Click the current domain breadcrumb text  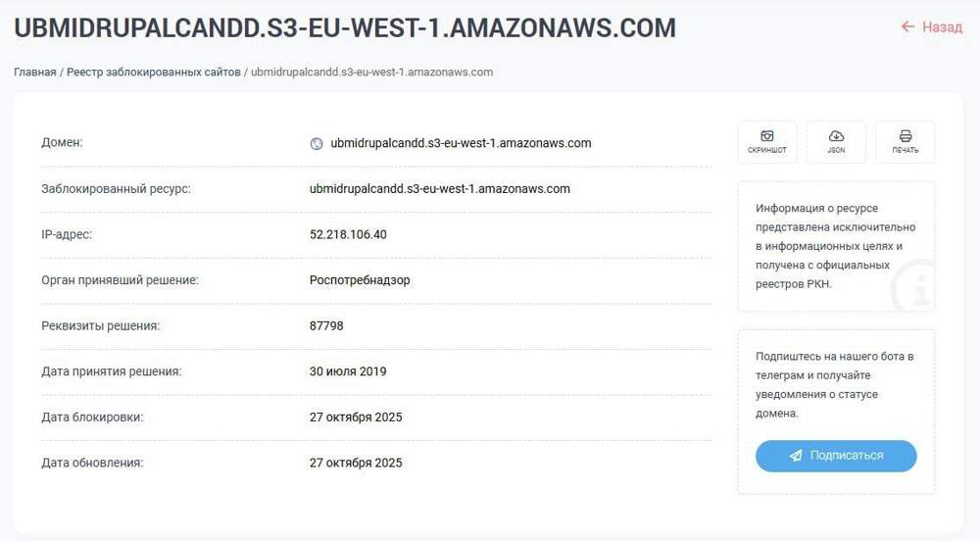pos(371,73)
